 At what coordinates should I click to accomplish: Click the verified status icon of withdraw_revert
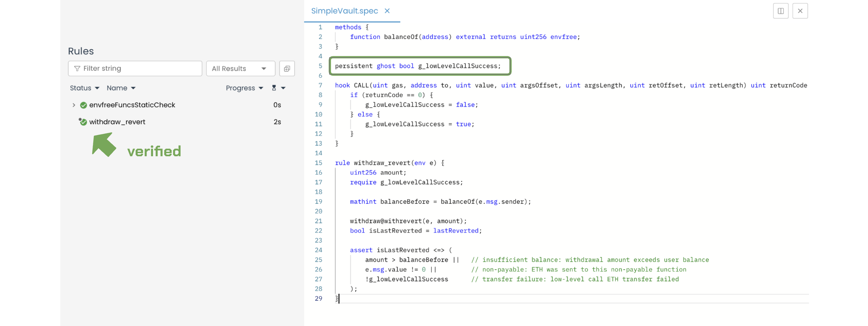coord(83,122)
